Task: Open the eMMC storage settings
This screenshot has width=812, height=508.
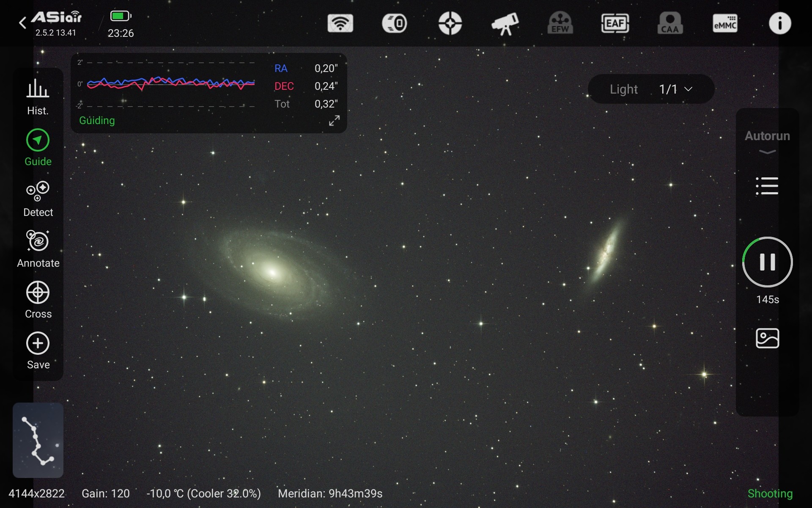Action: pos(725,23)
